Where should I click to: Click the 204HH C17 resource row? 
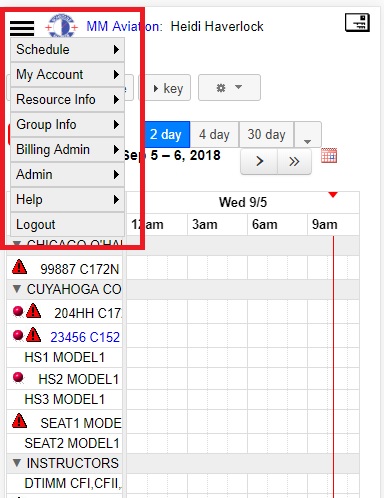65,312
